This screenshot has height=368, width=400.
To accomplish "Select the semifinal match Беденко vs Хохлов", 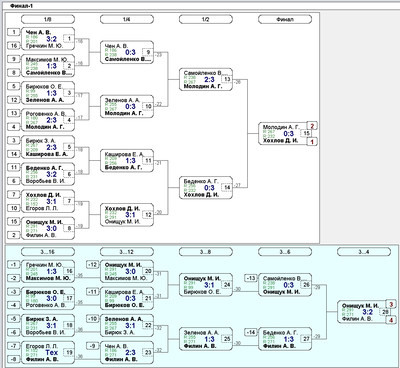I will point(206,188).
